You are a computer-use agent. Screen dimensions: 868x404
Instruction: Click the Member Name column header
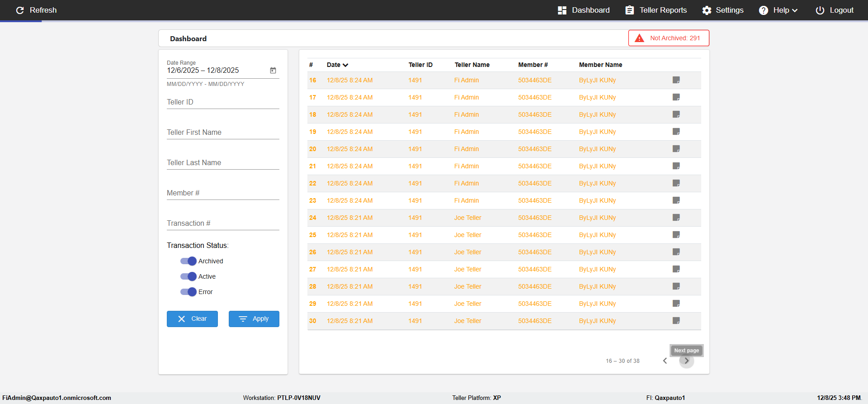pos(600,65)
